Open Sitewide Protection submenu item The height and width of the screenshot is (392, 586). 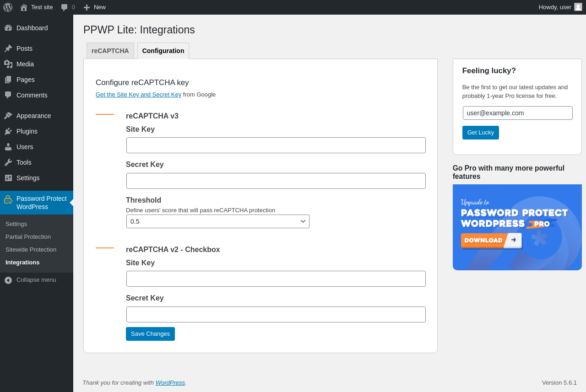pos(31,250)
